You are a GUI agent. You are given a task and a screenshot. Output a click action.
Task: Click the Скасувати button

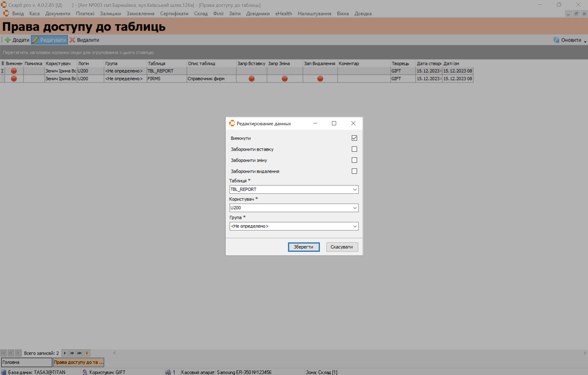coord(342,247)
